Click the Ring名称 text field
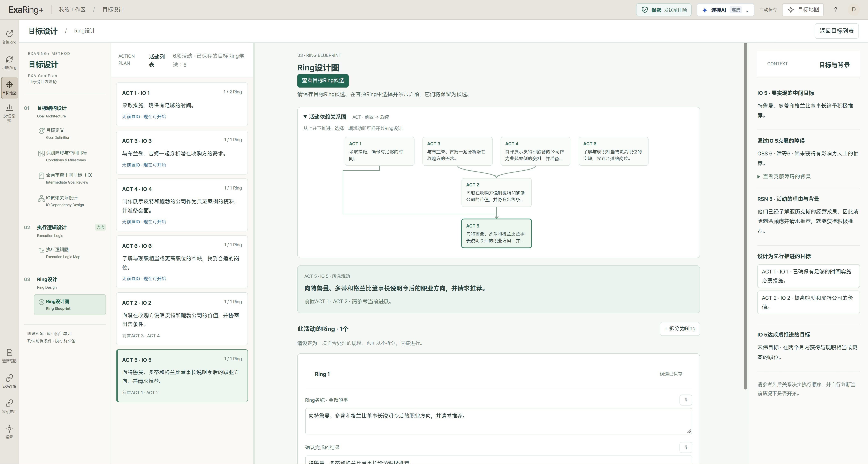Screen dimensions: 868x464 click(498, 421)
